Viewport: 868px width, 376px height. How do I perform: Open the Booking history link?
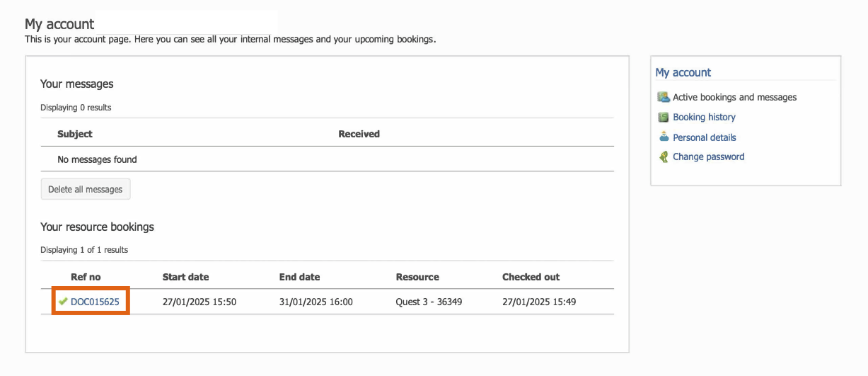point(704,117)
